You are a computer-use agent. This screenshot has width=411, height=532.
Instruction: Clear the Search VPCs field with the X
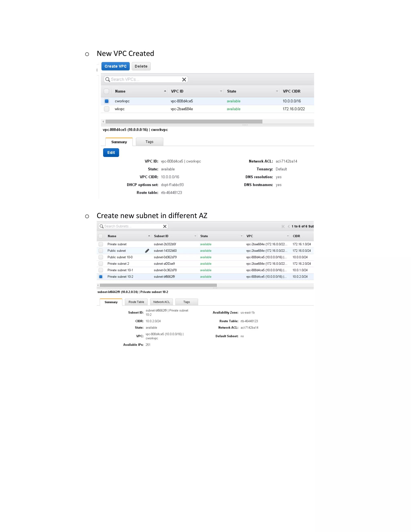pos(184,79)
